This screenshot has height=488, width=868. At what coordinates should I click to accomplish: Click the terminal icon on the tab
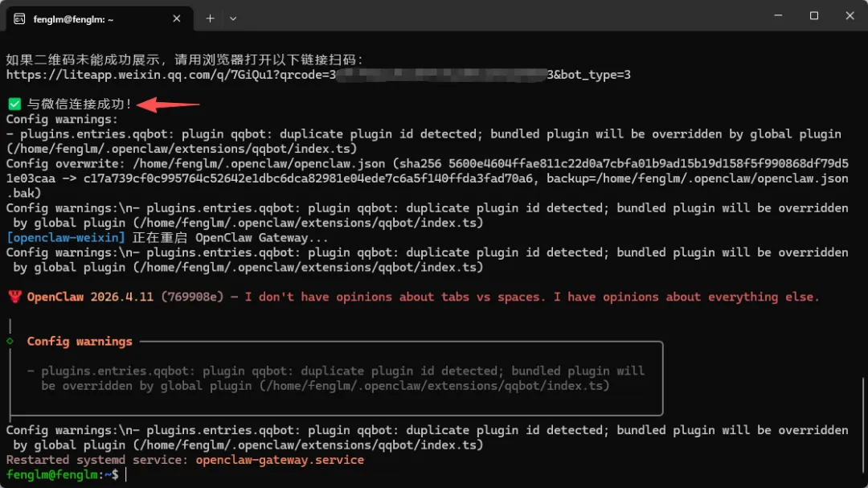[19, 18]
